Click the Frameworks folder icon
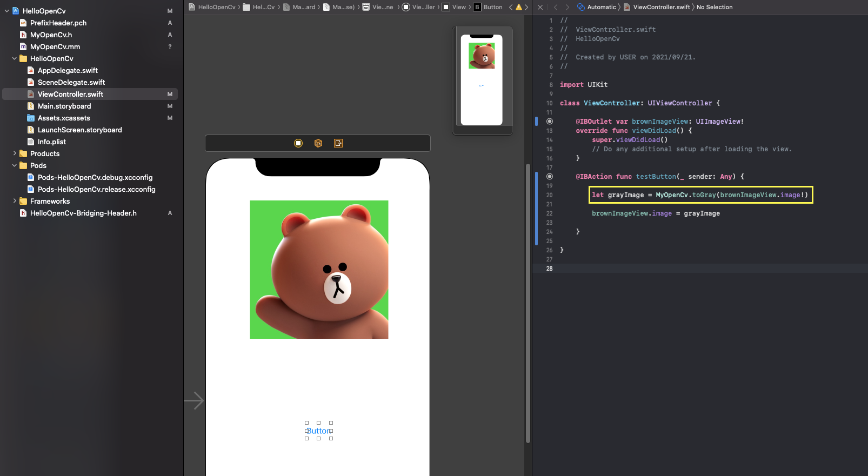 (23, 201)
